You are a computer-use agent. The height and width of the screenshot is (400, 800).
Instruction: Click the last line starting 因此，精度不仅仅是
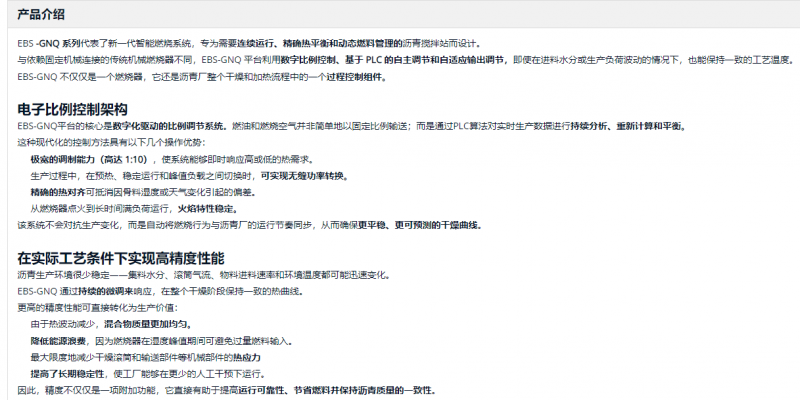click(x=227, y=391)
